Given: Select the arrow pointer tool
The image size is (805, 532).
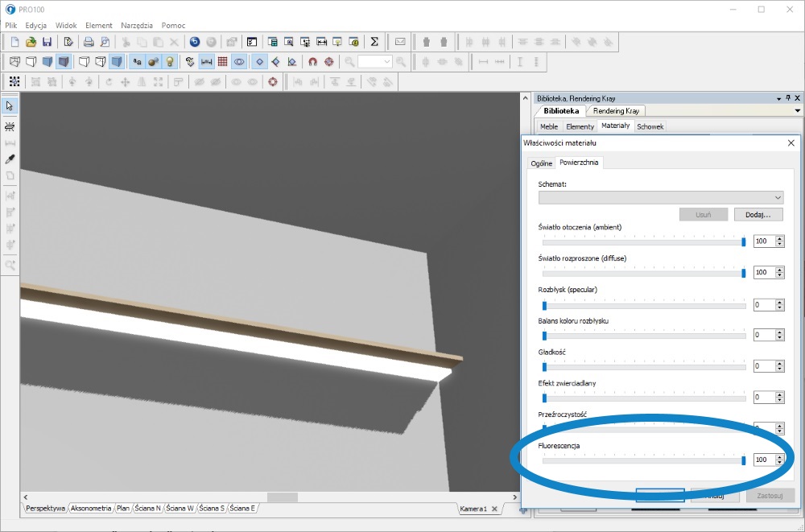Looking at the screenshot, I should (10, 105).
